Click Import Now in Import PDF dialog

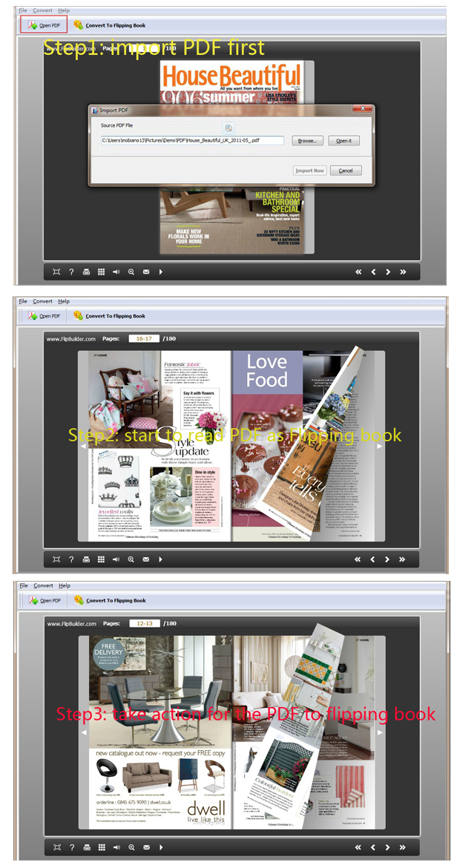(x=310, y=171)
